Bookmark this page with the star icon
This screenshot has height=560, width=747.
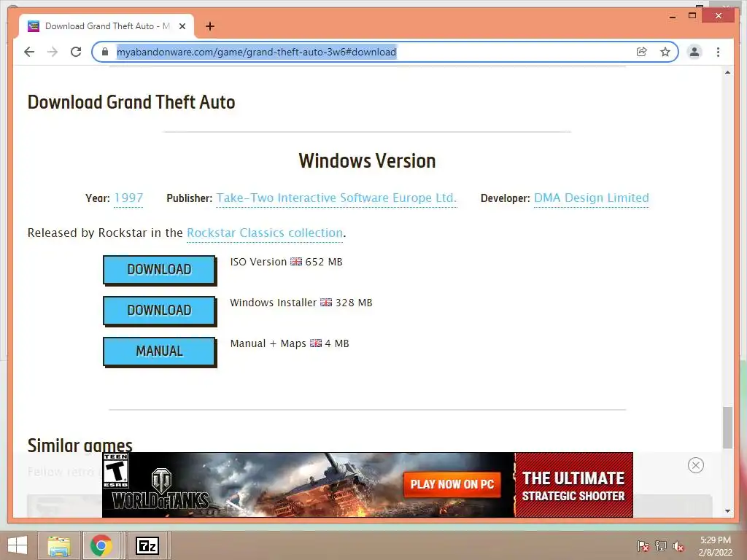click(x=665, y=52)
